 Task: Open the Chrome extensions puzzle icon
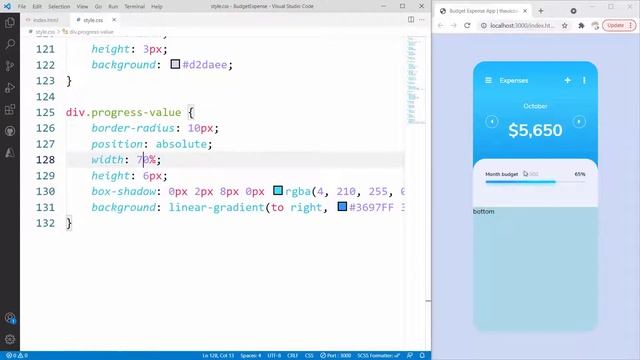(581, 25)
